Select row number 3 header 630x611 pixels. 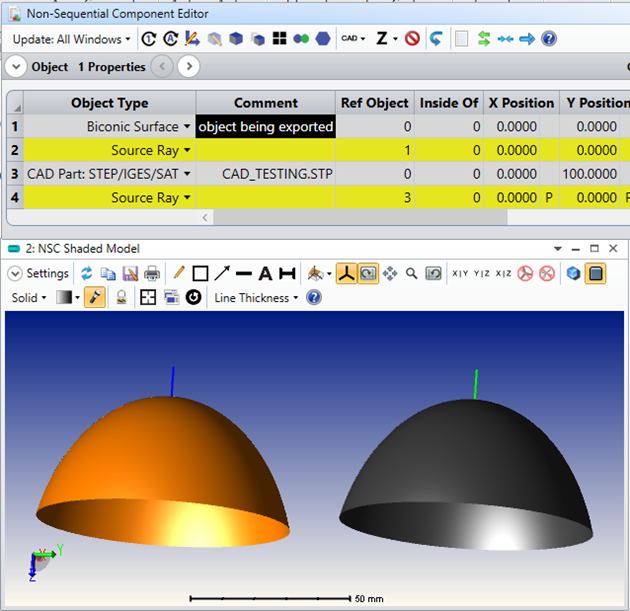pos(15,174)
